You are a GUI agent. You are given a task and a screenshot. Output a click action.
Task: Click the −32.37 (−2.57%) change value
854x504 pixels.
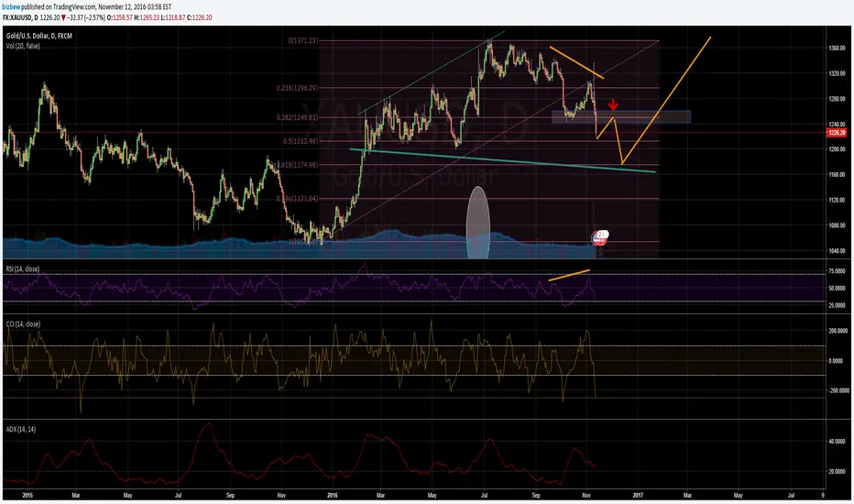86,17
